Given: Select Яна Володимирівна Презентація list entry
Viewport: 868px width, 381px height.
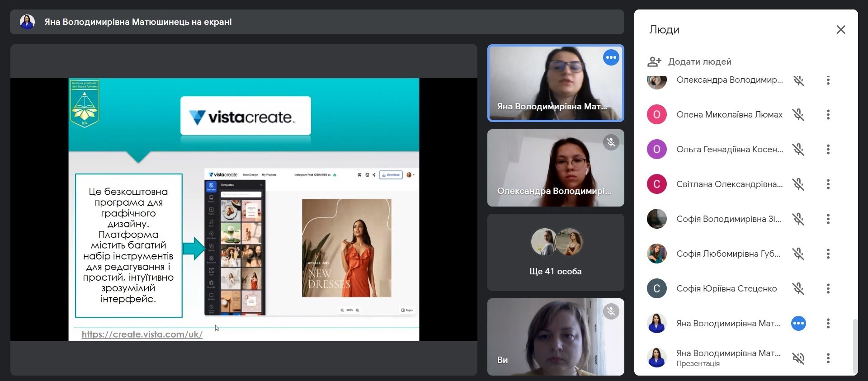Looking at the screenshot, I should tap(728, 358).
